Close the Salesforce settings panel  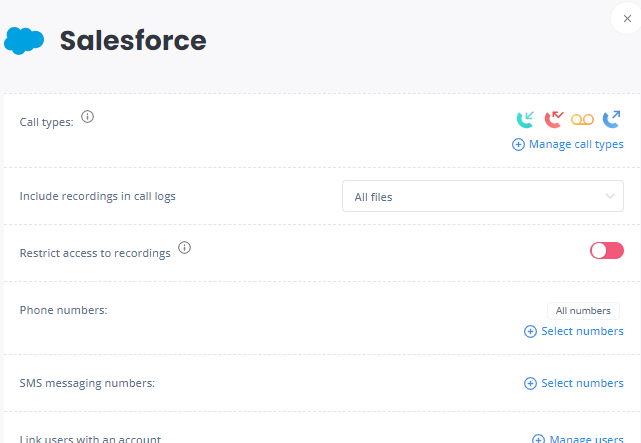627,18
